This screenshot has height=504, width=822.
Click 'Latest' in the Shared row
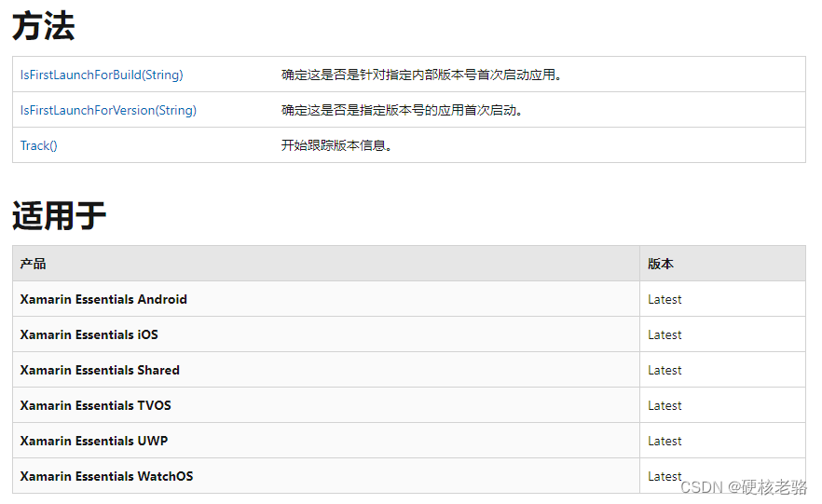coord(664,371)
